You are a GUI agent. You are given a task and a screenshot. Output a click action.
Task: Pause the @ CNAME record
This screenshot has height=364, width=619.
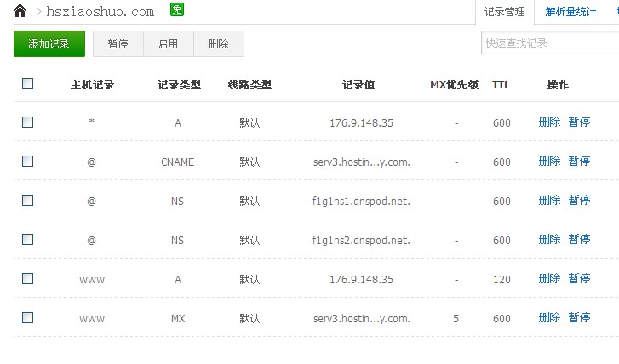(579, 161)
